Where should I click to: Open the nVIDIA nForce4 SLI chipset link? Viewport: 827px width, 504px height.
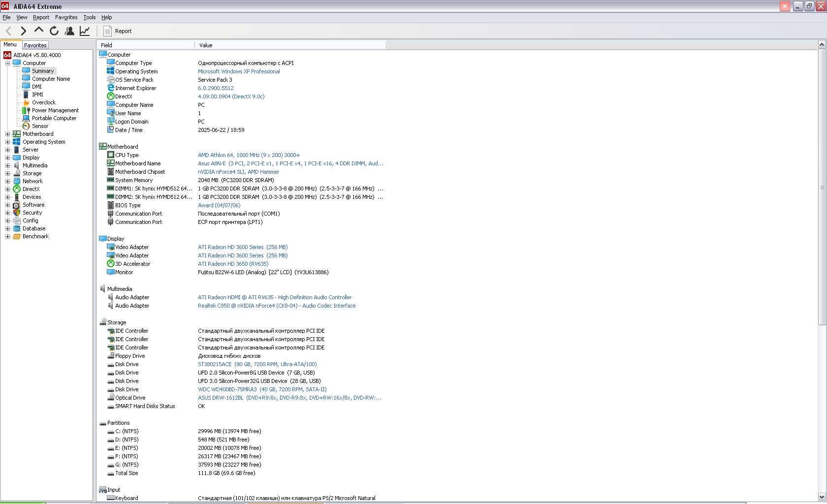[x=238, y=172]
